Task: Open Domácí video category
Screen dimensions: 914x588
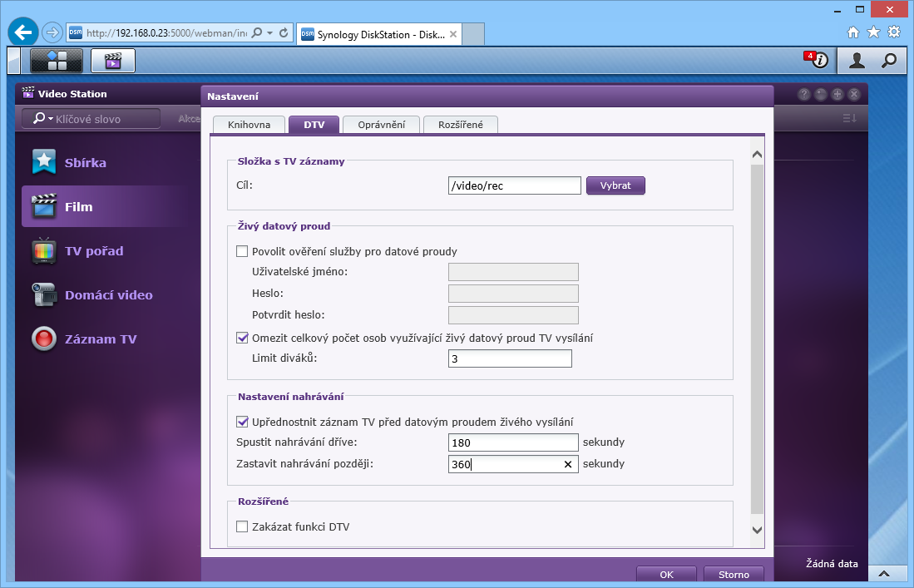Action: 108,295
